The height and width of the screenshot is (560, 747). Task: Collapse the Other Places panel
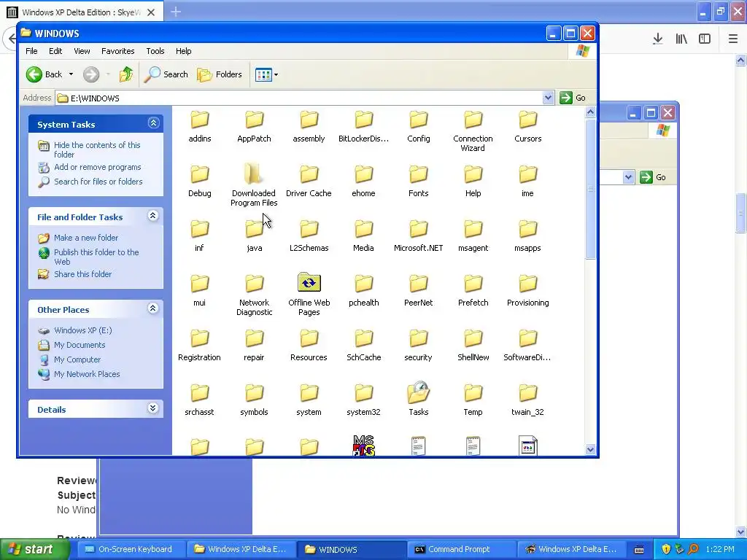pyautogui.click(x=153, y=308)
